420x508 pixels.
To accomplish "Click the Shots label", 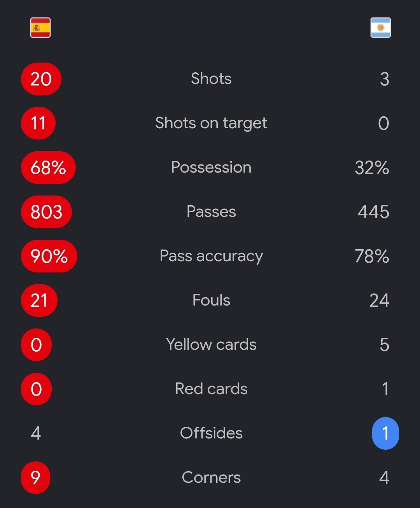I will [x=211, y=79].
